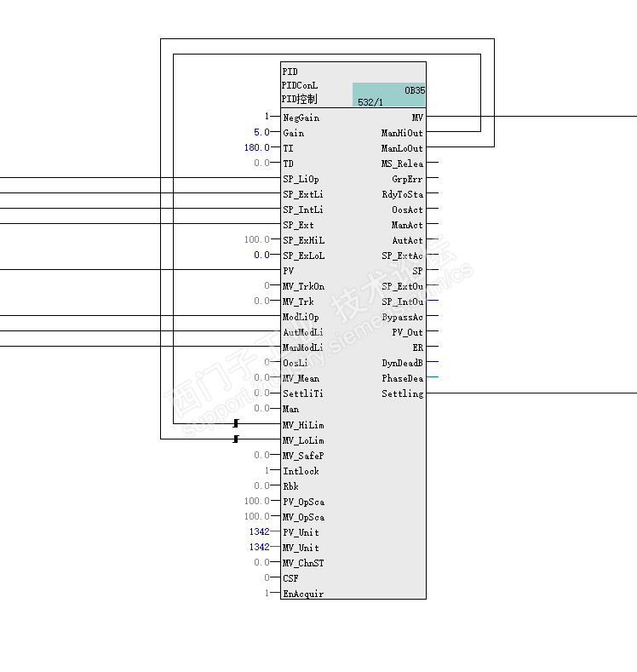Click the OB35 run sequence field
The height and width of the screenshot is (672, 637).
(415, 90)
